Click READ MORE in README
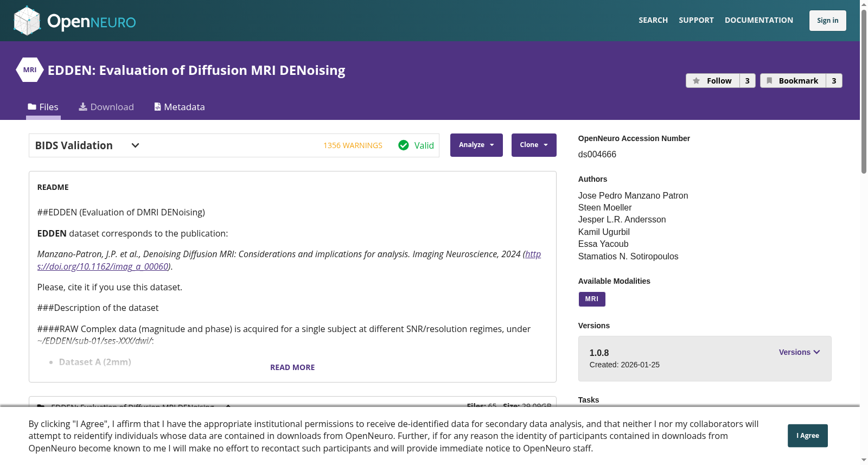Screen dimensions: 868x465 coord(292,367)
